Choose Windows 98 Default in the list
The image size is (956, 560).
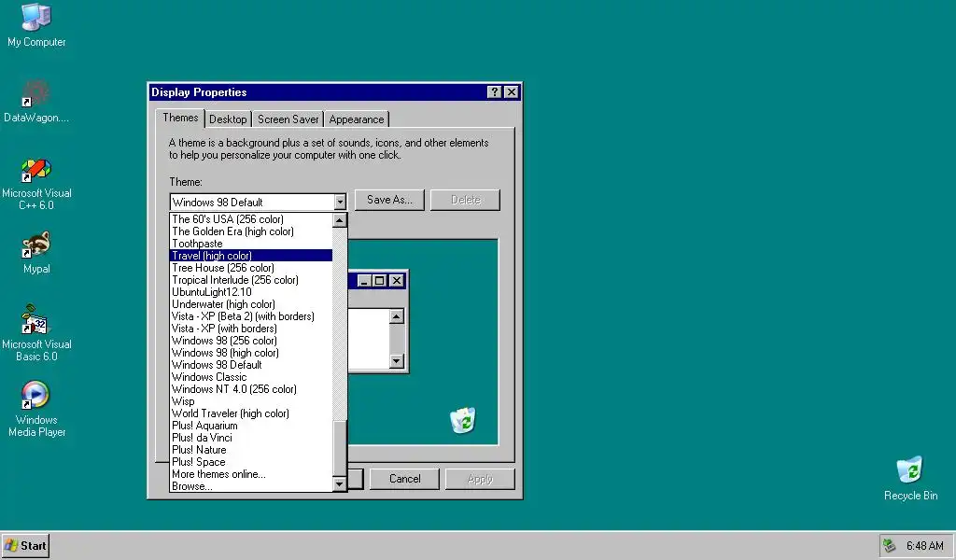[x=251, y=365]
